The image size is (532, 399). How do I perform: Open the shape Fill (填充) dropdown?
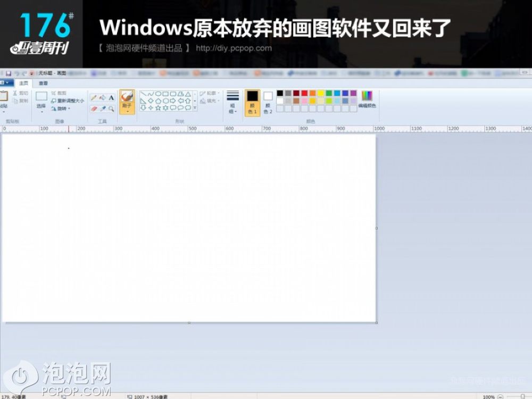[x=209, y=101]
